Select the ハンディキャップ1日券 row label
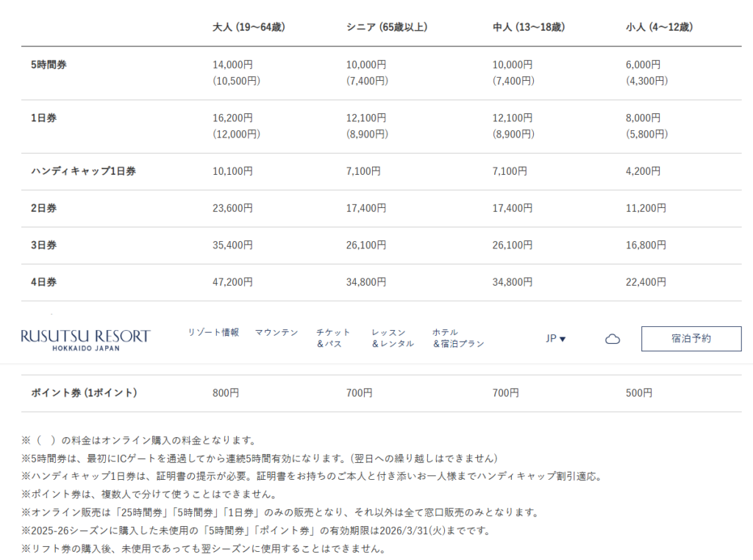The width and height of the screenshot is (753, 560). 83,171
